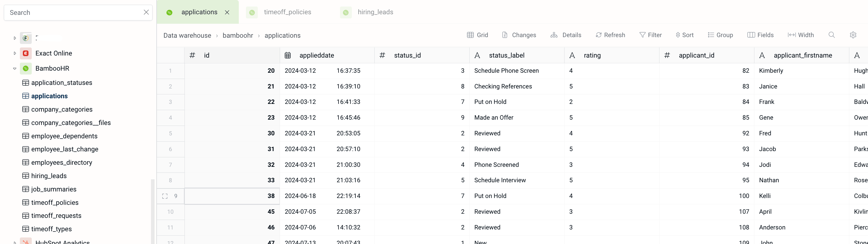Close the applications tab
The width and height of the screenshot is (868, 244).
pyautogui.click(x=227, y=12)
